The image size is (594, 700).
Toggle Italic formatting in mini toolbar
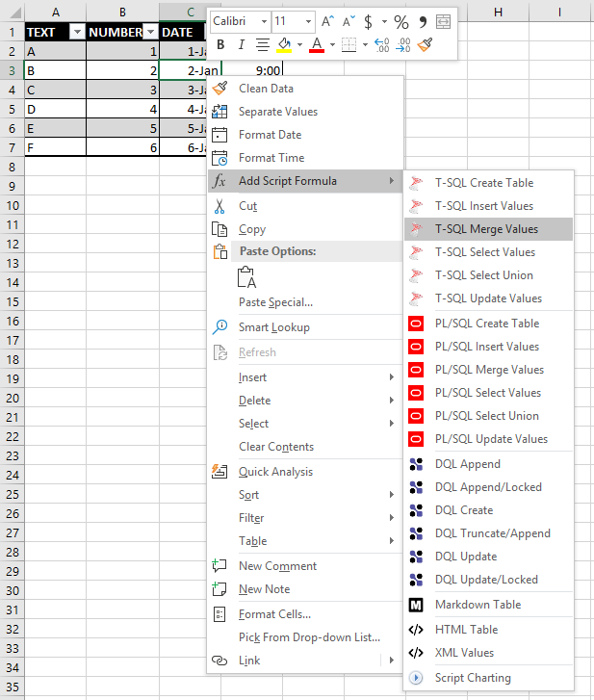[x=242, y=44]
